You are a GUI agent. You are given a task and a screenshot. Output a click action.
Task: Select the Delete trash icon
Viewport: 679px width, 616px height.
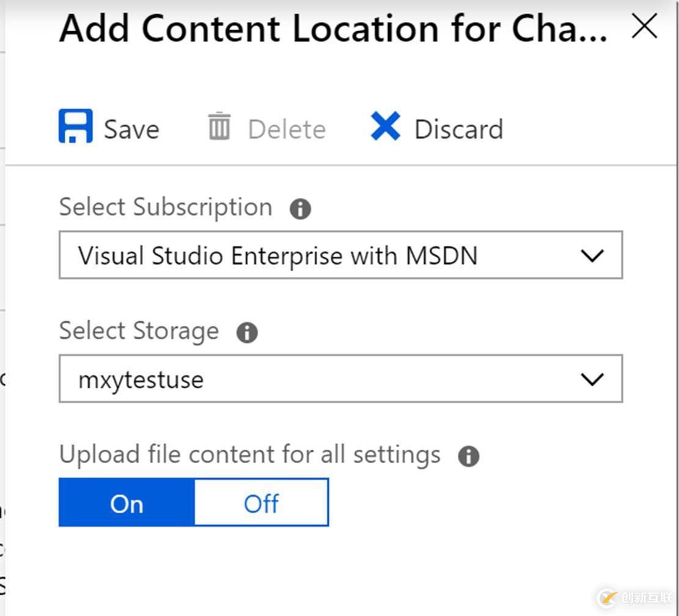(218, 127)
